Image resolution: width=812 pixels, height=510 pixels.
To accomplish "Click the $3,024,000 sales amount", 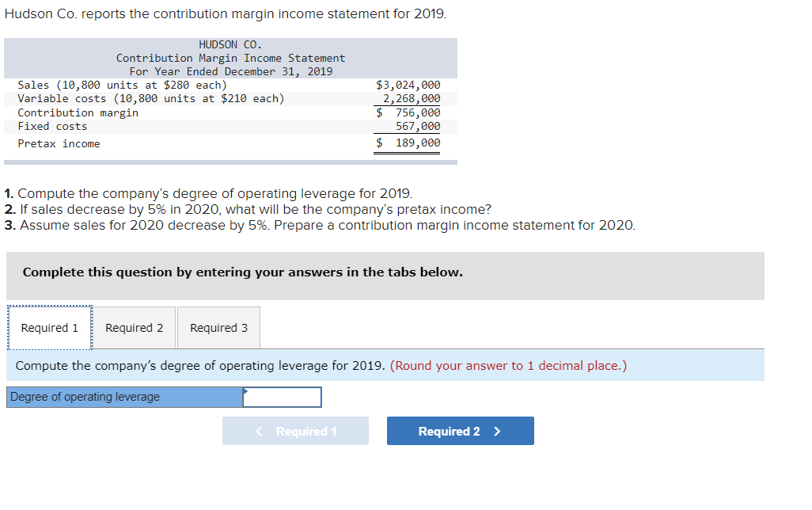I will pyautogui.click(x=408, y=85).
